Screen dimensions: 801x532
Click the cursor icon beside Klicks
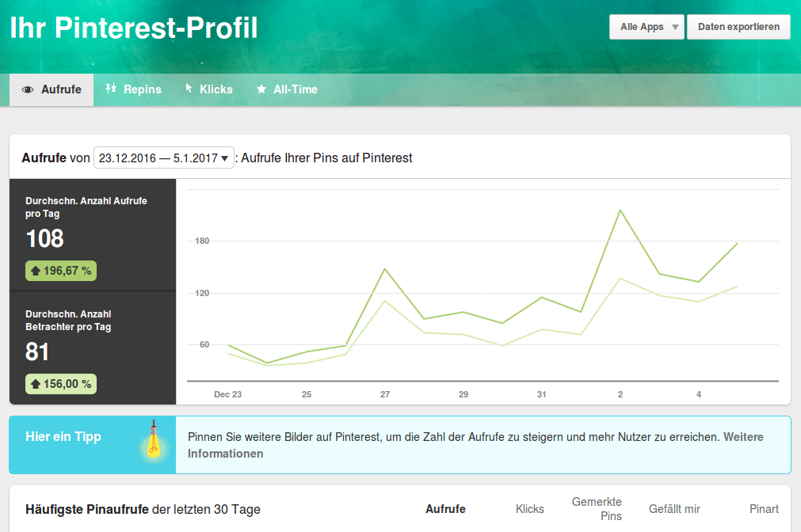click(189, 89)
